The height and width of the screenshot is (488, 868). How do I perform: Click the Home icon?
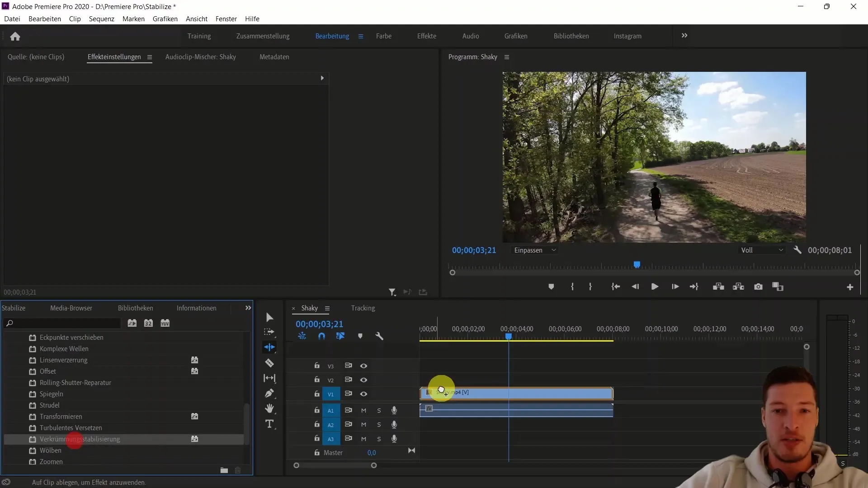(15, 36)
